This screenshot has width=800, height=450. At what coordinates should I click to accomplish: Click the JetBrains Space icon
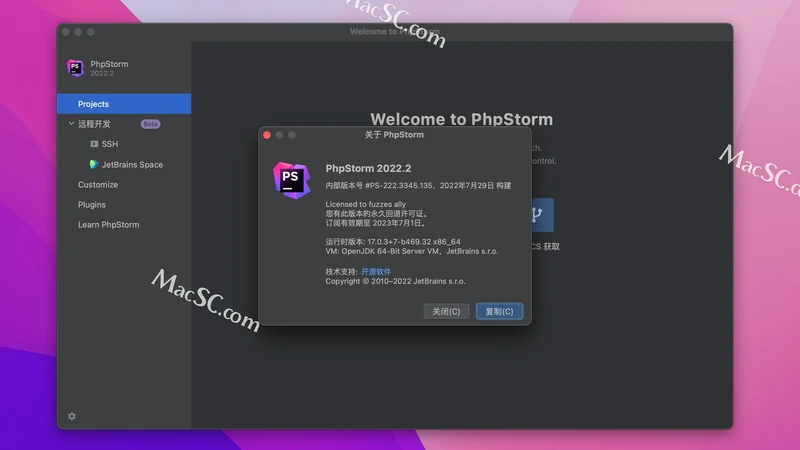coord(94,164)
